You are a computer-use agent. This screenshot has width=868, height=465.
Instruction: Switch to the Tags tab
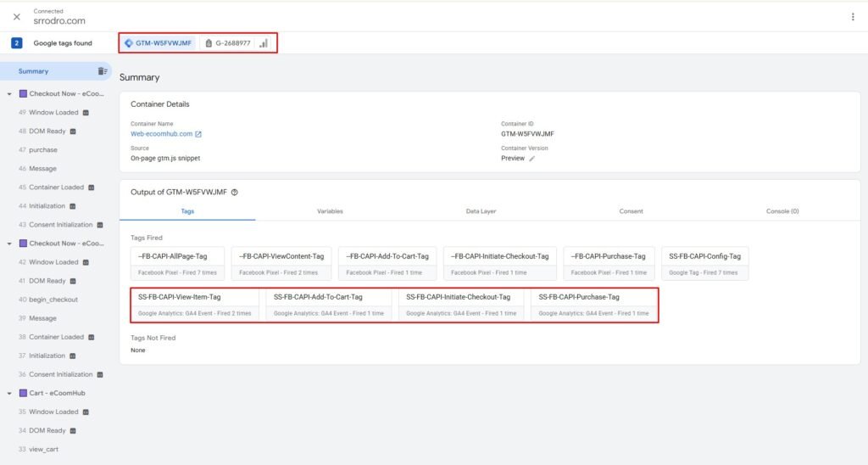tap(187, 211)
